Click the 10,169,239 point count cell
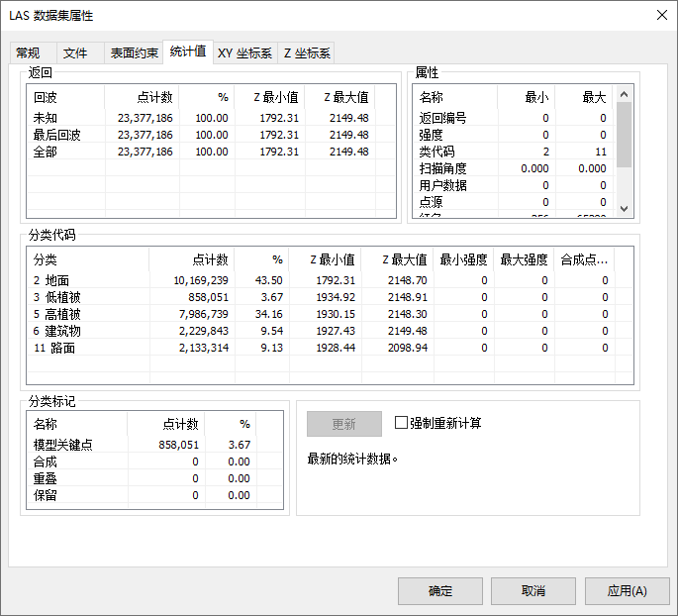This screenshot has width=678, height=616. 201,280
